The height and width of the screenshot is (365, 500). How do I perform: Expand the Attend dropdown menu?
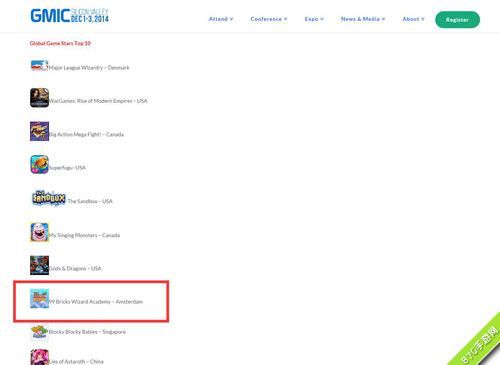click(221, 19)
